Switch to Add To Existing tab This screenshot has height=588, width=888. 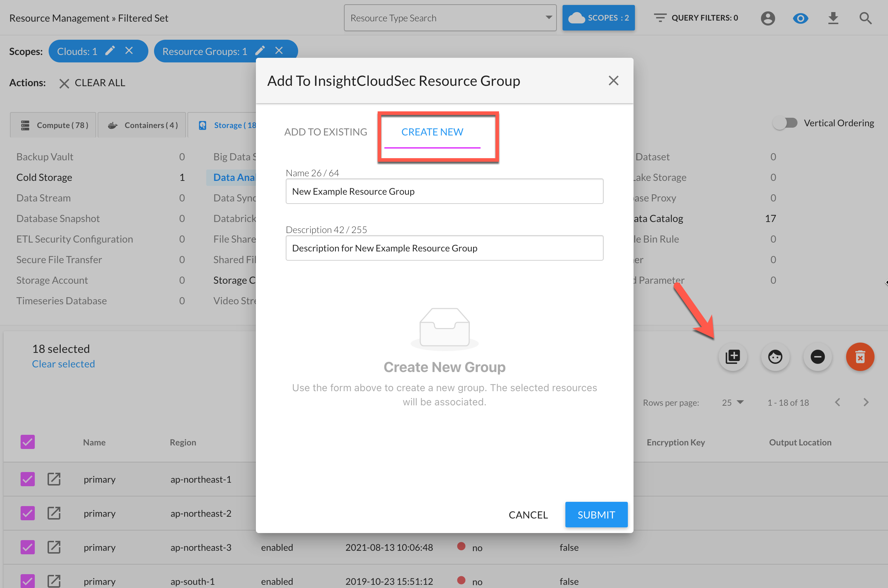[325, 132]
